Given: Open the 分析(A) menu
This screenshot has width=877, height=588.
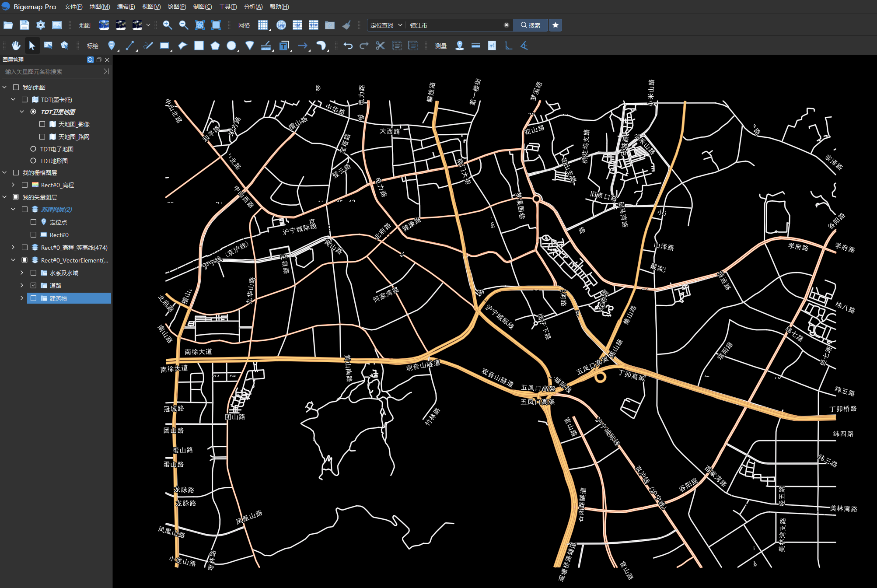Looking at the screenshot, I should pos(253,7).
